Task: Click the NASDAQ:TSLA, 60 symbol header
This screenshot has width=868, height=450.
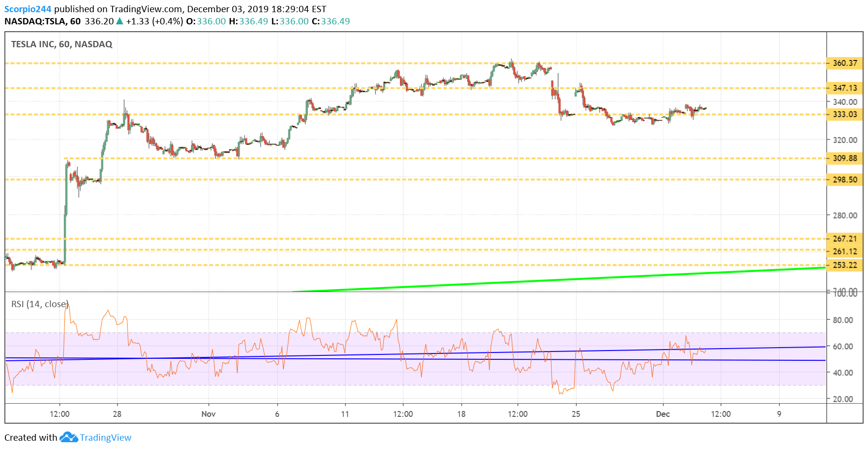Action: (x=42, y=21)
